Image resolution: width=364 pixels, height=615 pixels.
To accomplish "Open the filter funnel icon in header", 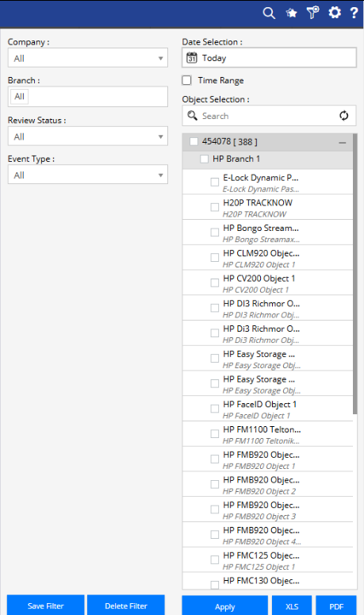I will pos(312,13).
